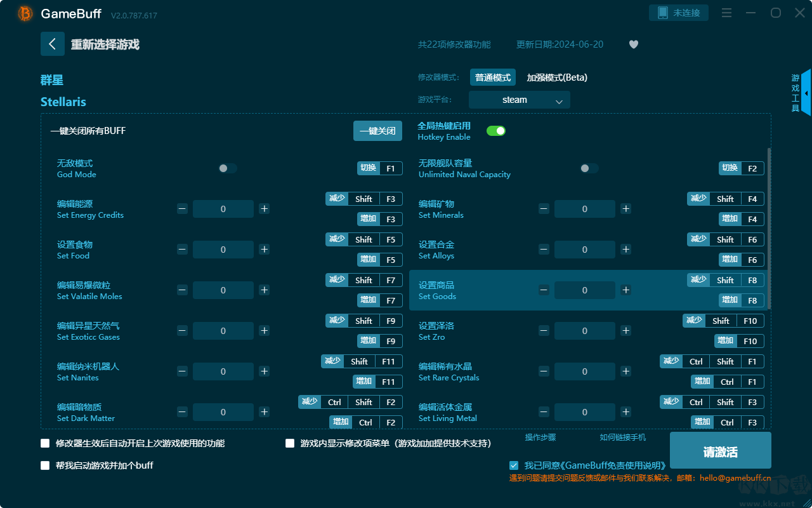Click plus icon for Set Goods
Viewport: 812px width, 508px height.
click(625, 290)
